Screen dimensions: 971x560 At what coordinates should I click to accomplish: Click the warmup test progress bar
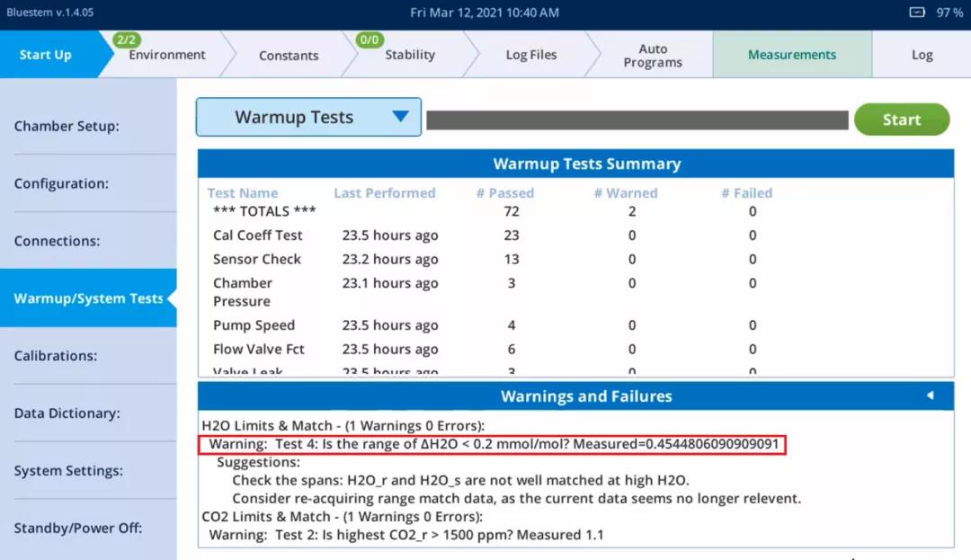pos(637,120)
